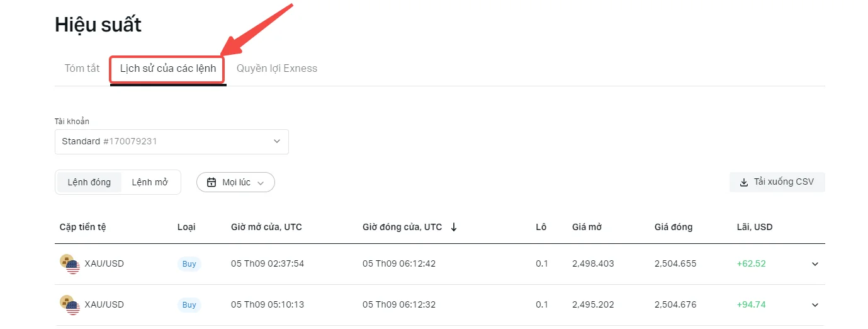The width and height of the screenshot is (868, 329).
Task: Click the Cặp tiền tệ column header
Action: (83, 227)
